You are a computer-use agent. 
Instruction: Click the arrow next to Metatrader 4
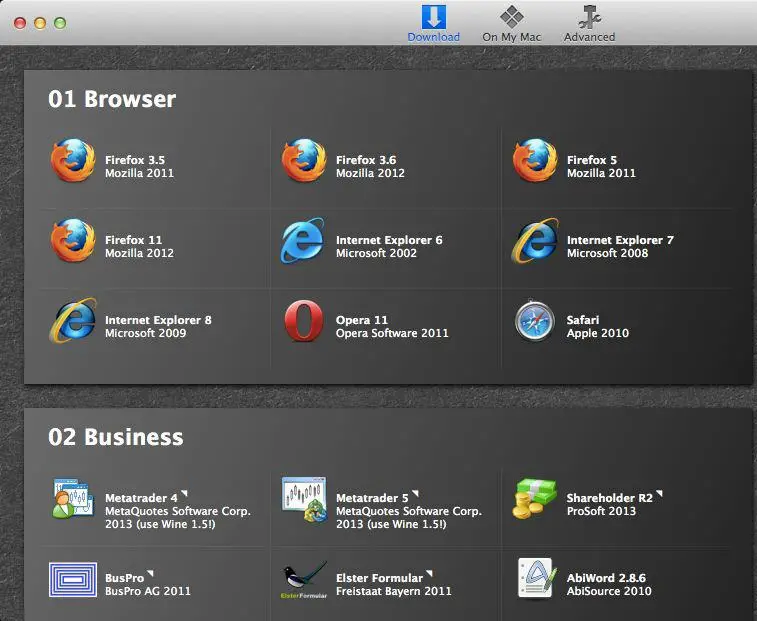pyautogui.click(x=184, y=494)
